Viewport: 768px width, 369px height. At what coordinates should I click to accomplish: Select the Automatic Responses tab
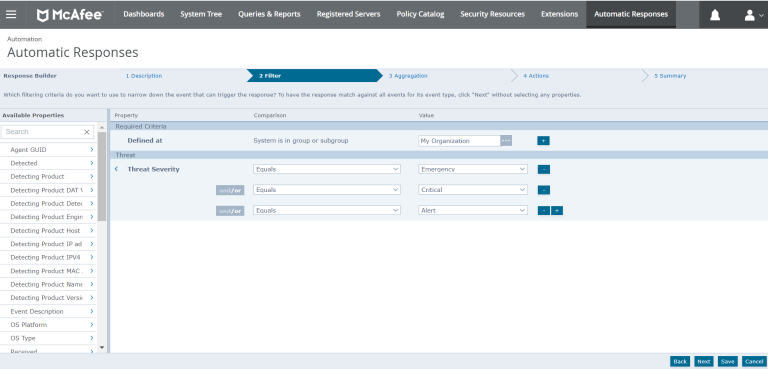pos(631,14)
